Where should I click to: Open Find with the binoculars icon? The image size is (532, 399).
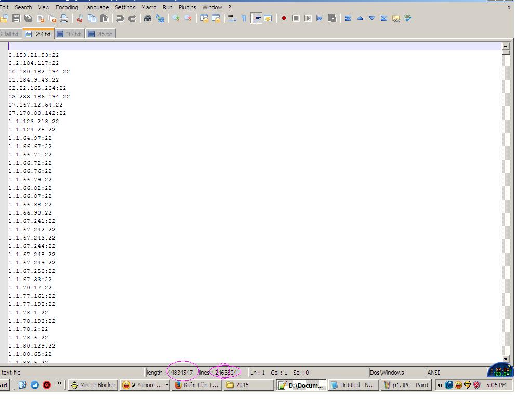click(x=148, y=18)
